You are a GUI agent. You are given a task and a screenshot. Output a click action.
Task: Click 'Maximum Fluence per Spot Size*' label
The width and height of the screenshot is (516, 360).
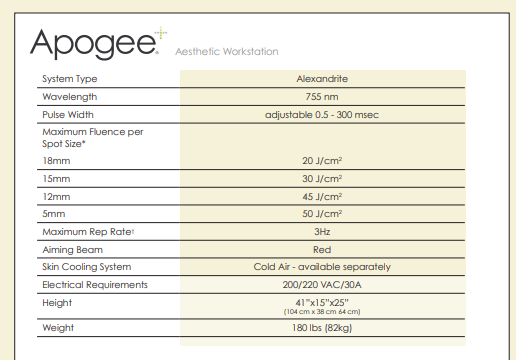[93, 138]
